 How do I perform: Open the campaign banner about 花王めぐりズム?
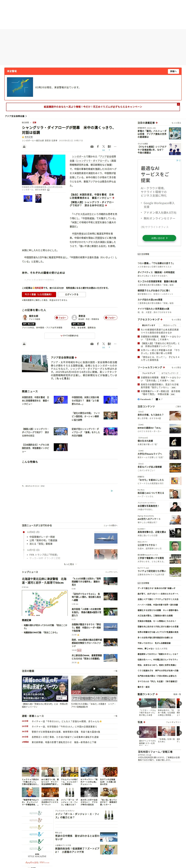[x=93, y=107]
